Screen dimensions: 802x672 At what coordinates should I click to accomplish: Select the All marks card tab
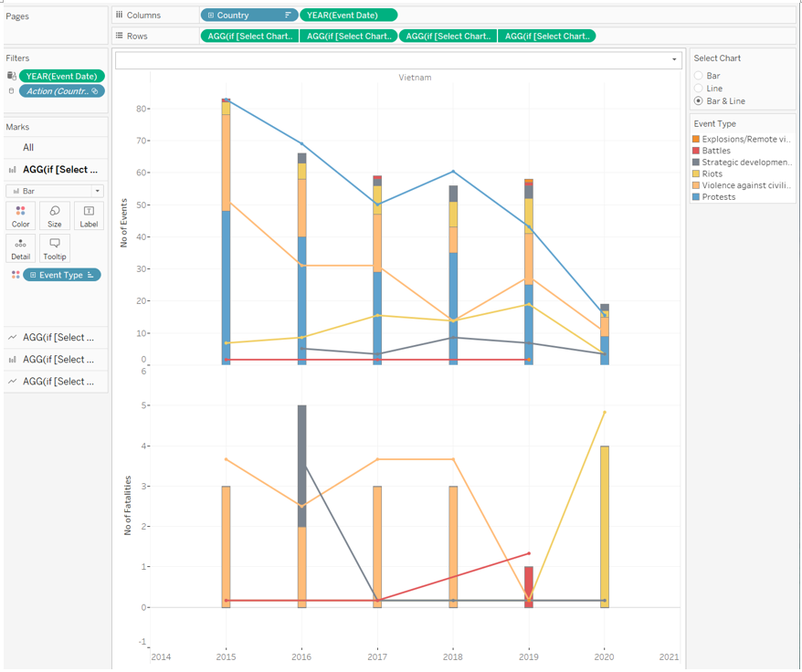coord(28,147)
